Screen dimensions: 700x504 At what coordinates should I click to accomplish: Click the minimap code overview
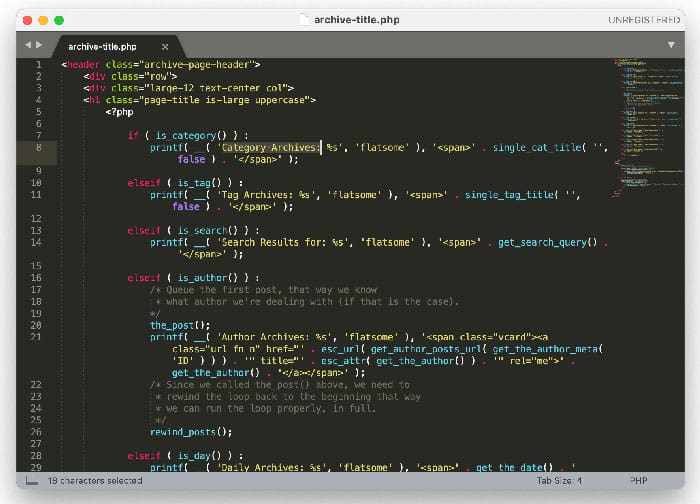click(x=649, y=128)
